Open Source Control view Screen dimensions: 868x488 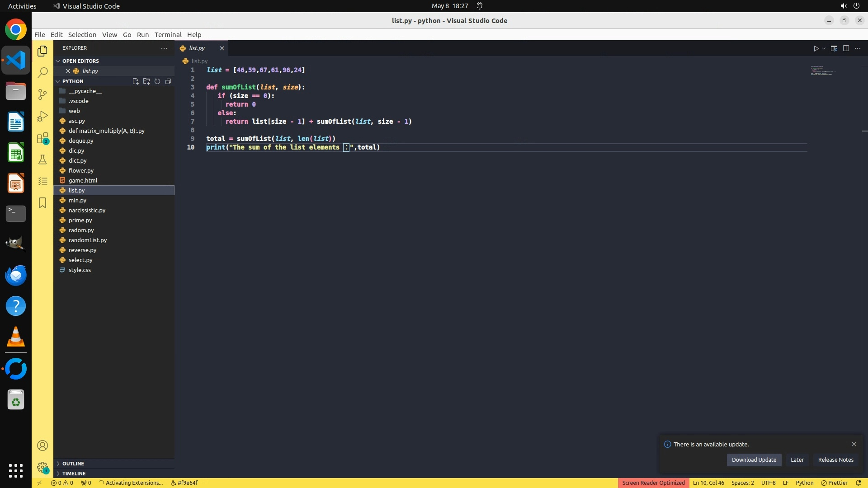tap(42, 94)
